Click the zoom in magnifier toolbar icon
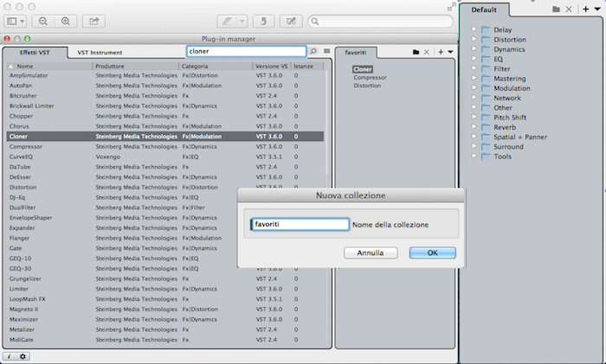 click(x=66, y=22)
